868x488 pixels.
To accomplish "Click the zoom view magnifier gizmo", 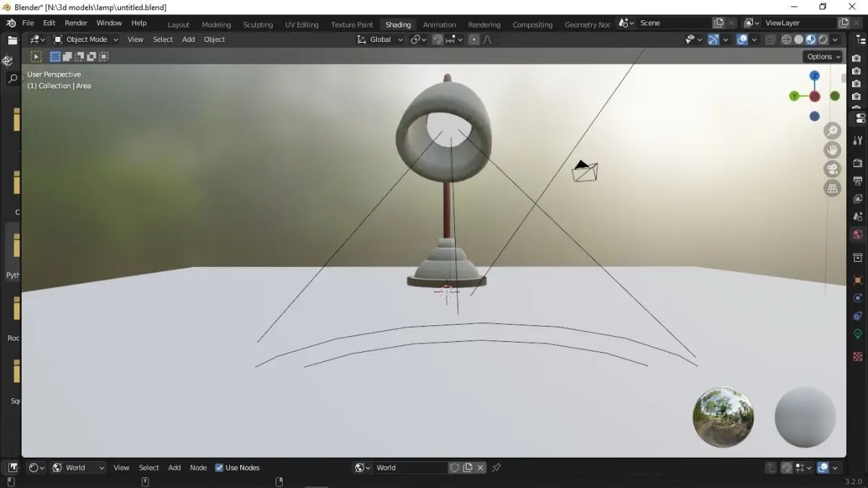I will tap(833, 131).
